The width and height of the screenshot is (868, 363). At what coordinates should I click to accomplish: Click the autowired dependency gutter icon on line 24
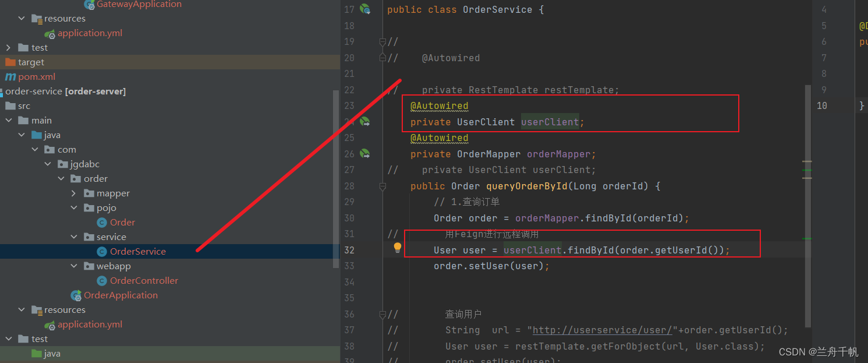click(365, 122)
